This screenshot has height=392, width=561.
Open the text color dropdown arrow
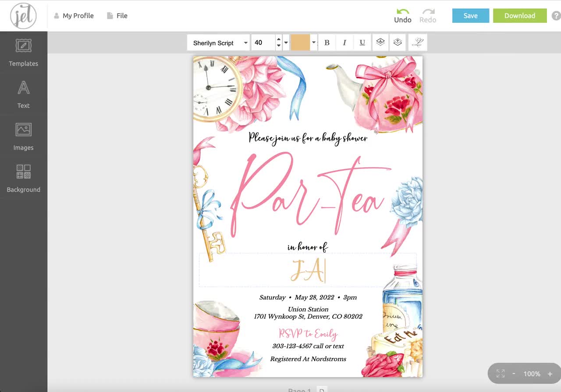[314, 42]
